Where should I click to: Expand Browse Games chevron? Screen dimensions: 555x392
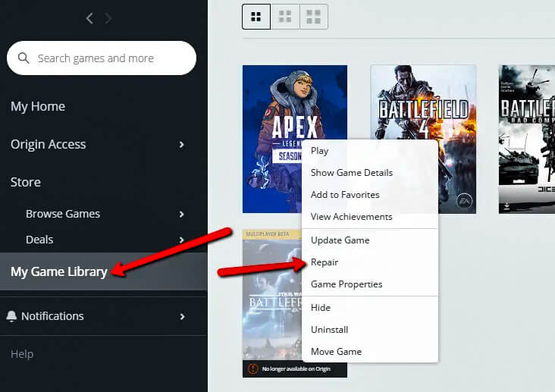[x=181, y=215]
